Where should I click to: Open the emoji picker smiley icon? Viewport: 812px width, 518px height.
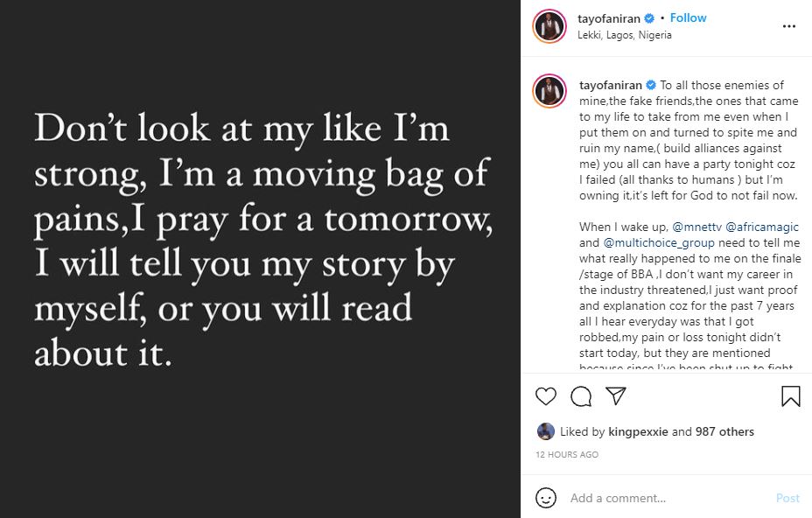click(x=546, y=498)
